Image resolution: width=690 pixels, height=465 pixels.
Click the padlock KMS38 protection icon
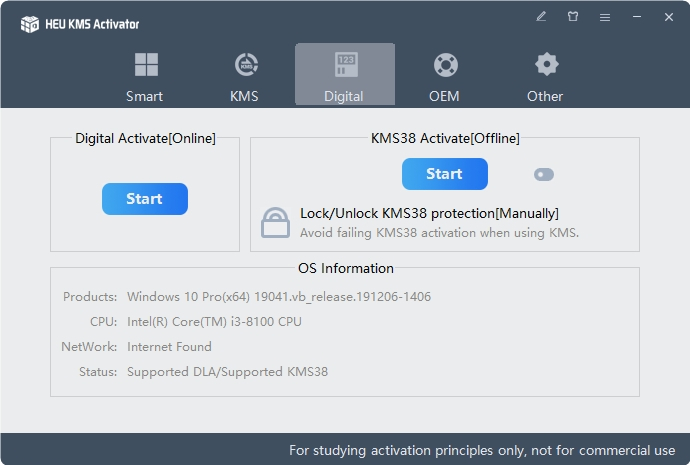point(275,223)
